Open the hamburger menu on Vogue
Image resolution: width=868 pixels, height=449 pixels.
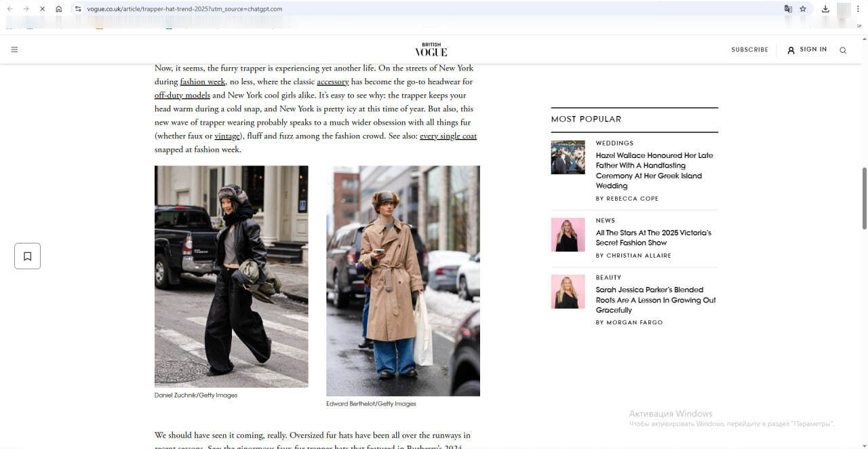click(x=14, y=50)
